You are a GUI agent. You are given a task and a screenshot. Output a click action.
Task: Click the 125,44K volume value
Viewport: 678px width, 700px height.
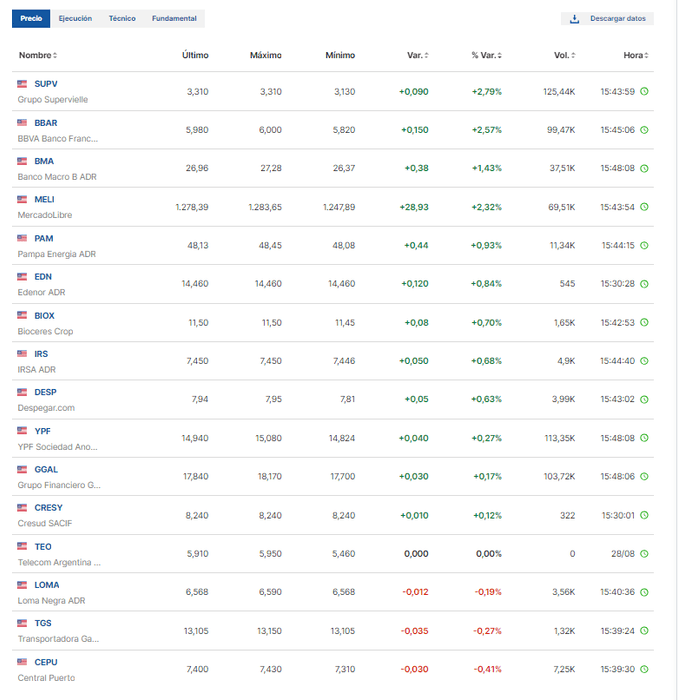pos(559,92)
